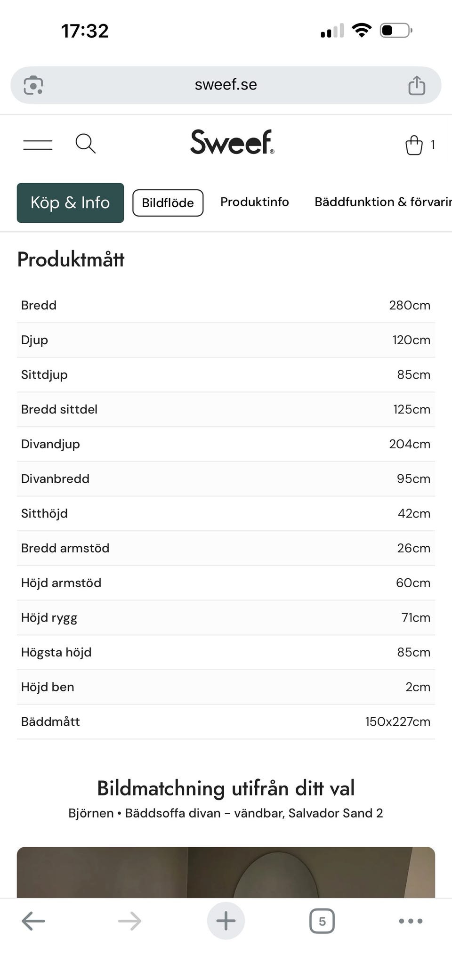Tap the search magnifier icon
The image size is (452, 980).
pos(85,144)
